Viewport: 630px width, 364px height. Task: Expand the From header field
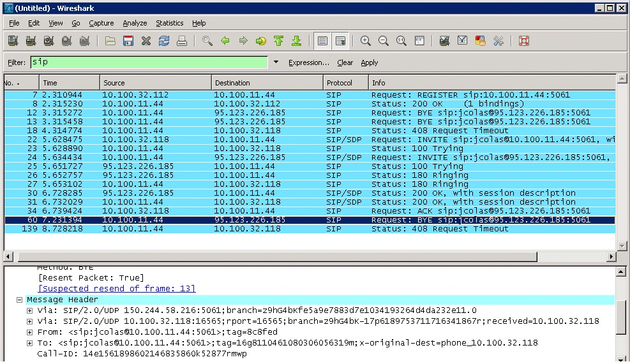click(30, 332)
